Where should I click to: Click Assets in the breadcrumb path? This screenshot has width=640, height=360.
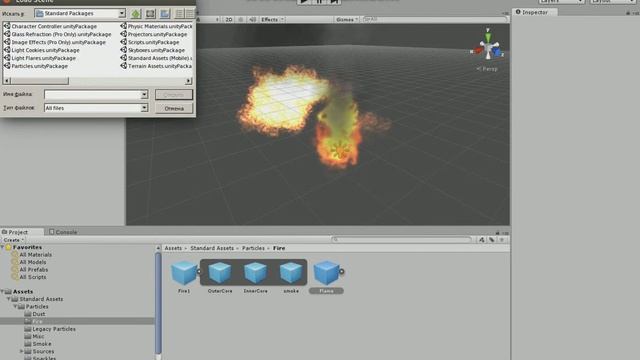pos(173,248)
